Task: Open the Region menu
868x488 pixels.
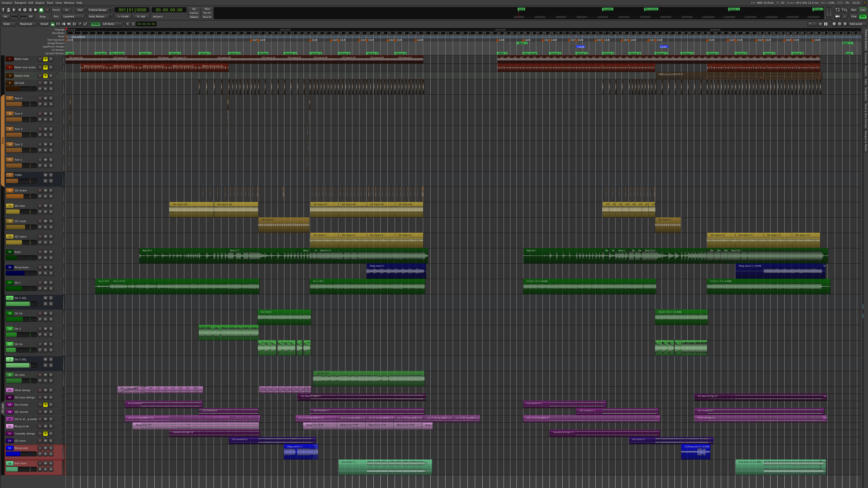Action: 40,3
